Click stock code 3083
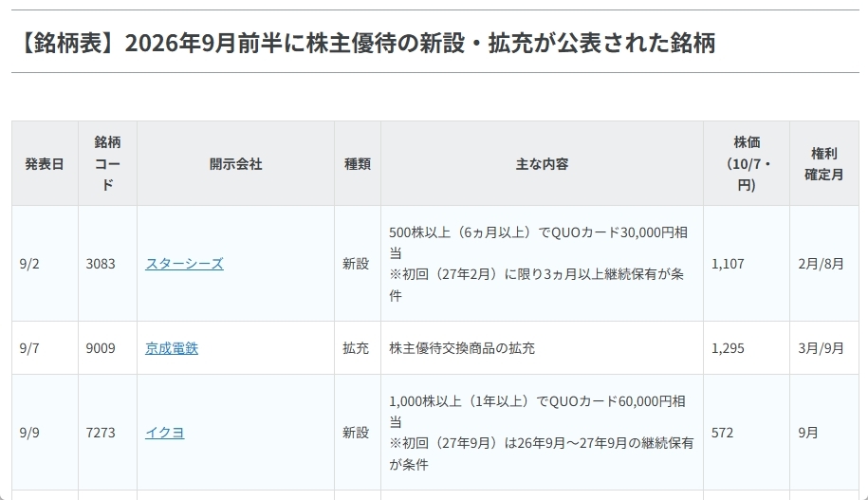 pyautogui.click(x=101, y=264)
